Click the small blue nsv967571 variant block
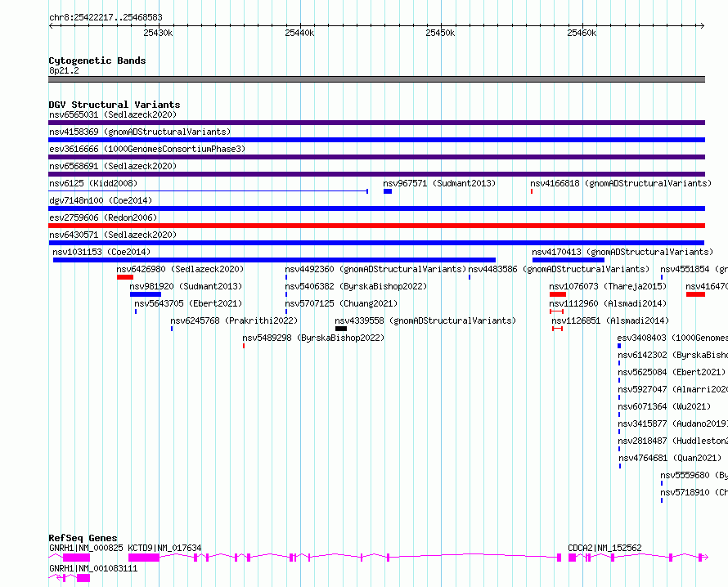Screen dimensions: 728x587 388,191
